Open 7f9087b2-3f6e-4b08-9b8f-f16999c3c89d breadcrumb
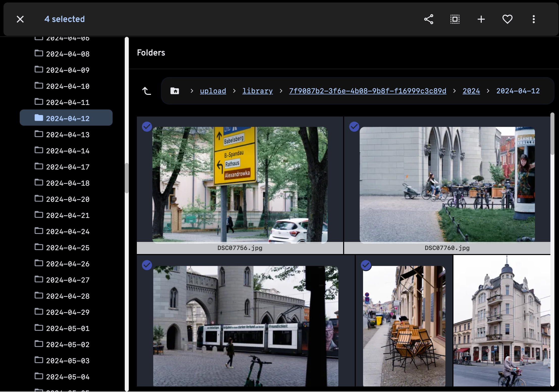The image size is (559, 392). [368, 91]
